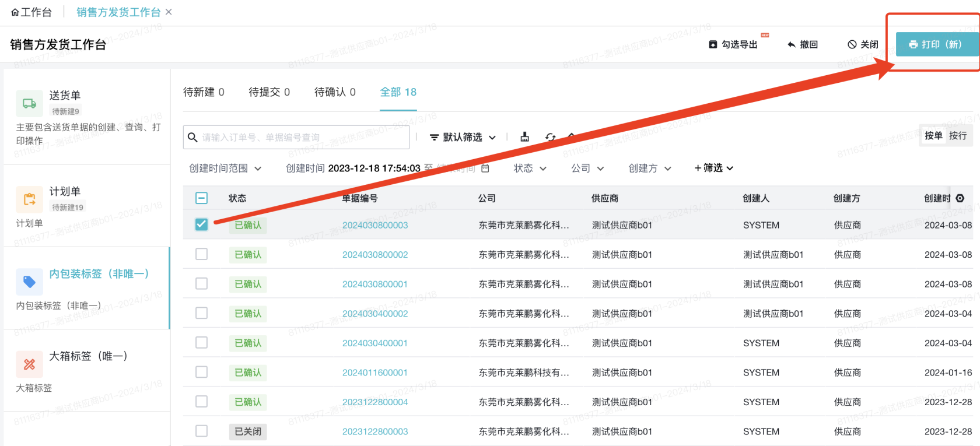
Task: Open the 工作台 home tab
Action: point(31,12)
